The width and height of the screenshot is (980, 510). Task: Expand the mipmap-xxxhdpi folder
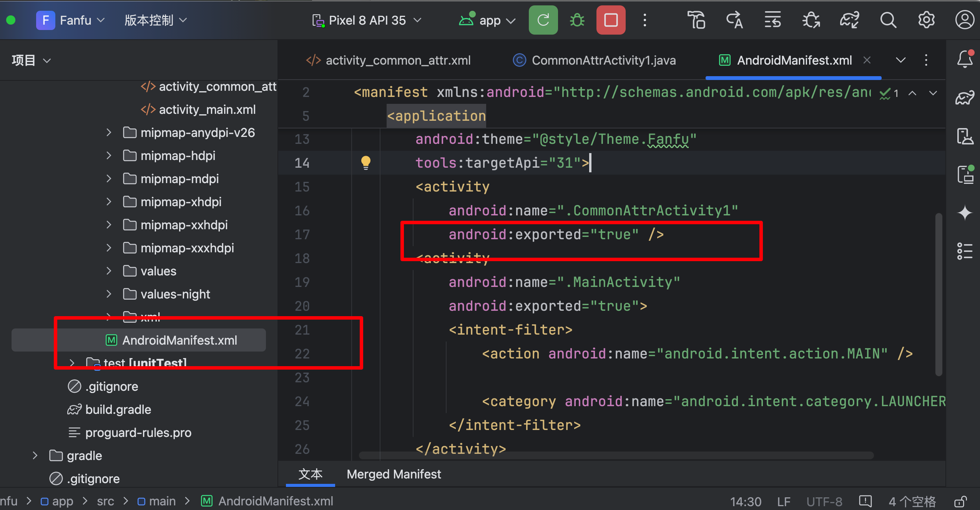pos(109,248)
